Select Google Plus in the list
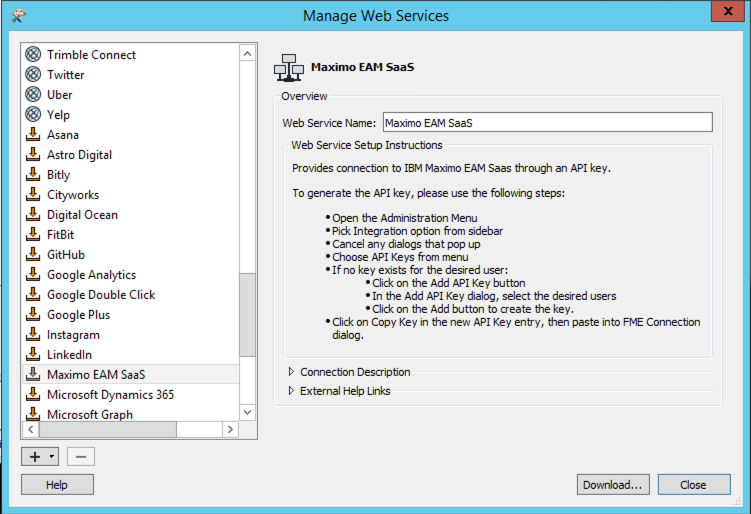The height and width of the screenshot is (514, 751). [x=79, y=315]
